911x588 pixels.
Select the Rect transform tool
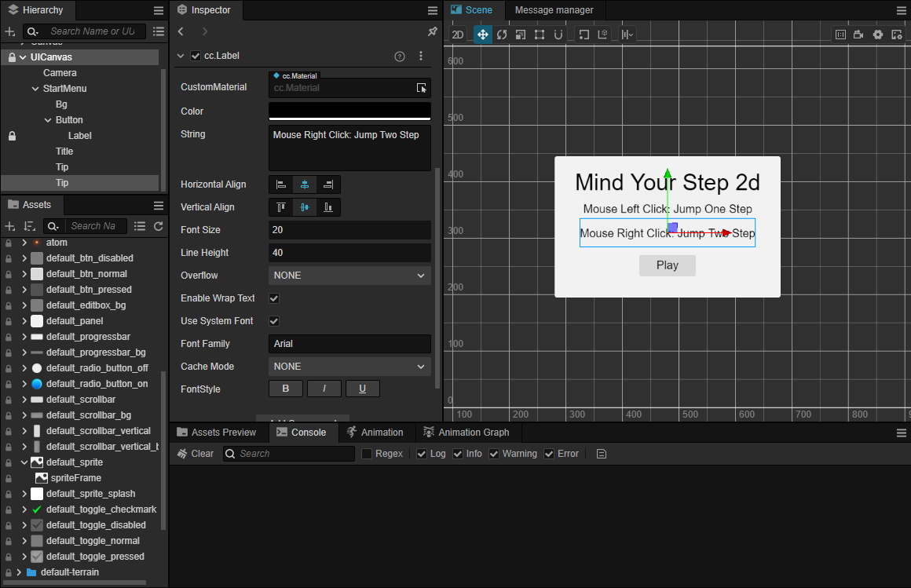540,35
